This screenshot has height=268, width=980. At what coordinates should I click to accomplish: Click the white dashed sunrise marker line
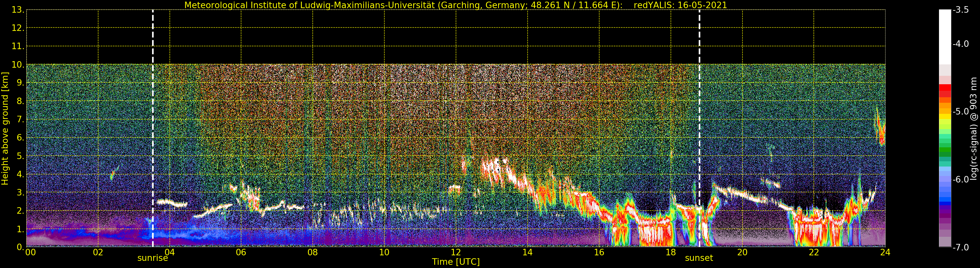[x=153, y=128]
